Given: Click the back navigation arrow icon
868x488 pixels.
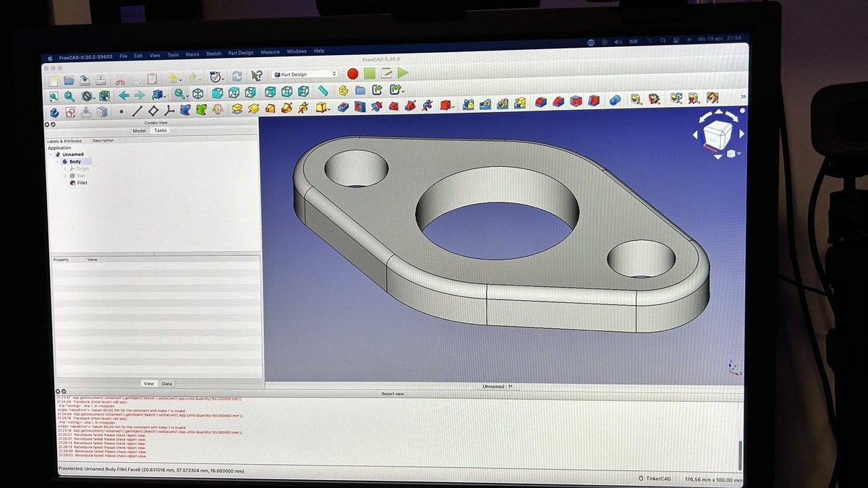Looking at the screenshot, I should click(124, 95).
